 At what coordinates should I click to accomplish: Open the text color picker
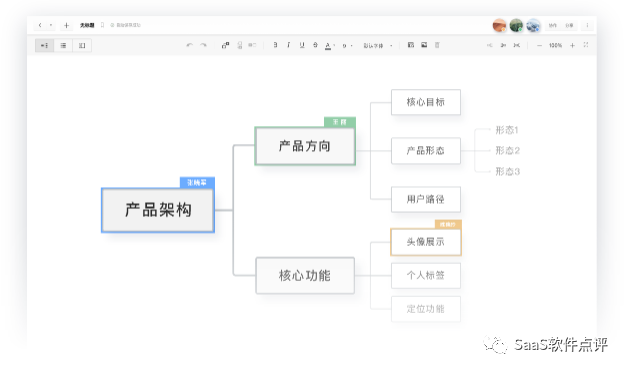(329, 46)
